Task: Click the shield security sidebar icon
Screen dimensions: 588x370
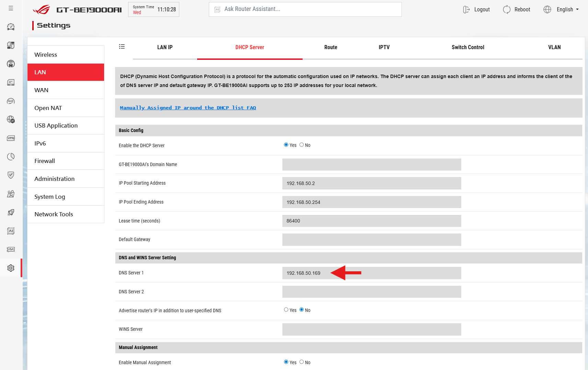Action: coord(11,175)
